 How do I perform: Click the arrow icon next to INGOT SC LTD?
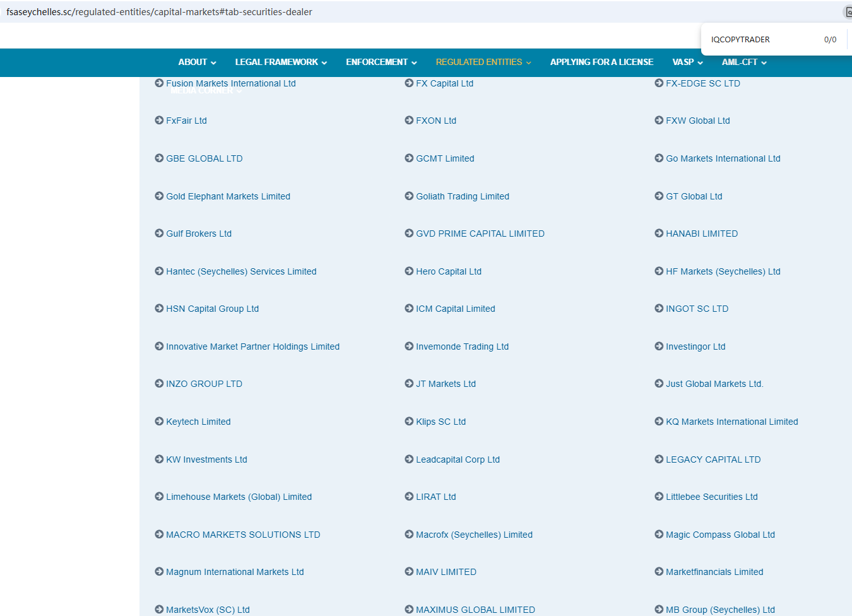coord(659,309)
